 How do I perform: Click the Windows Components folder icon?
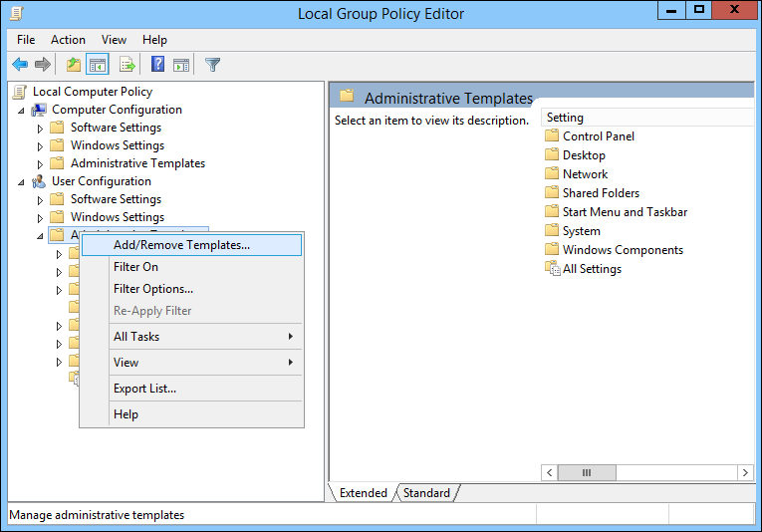(x=552, y=249)
